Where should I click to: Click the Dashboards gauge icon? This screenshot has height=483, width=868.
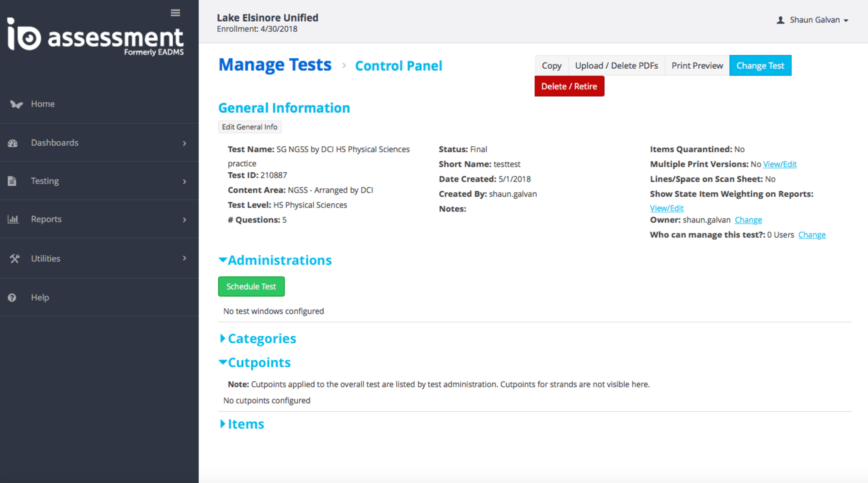point(13,143)
